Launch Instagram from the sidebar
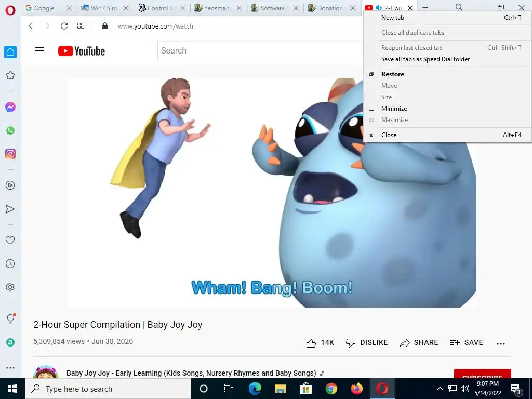 coord(10,154)
